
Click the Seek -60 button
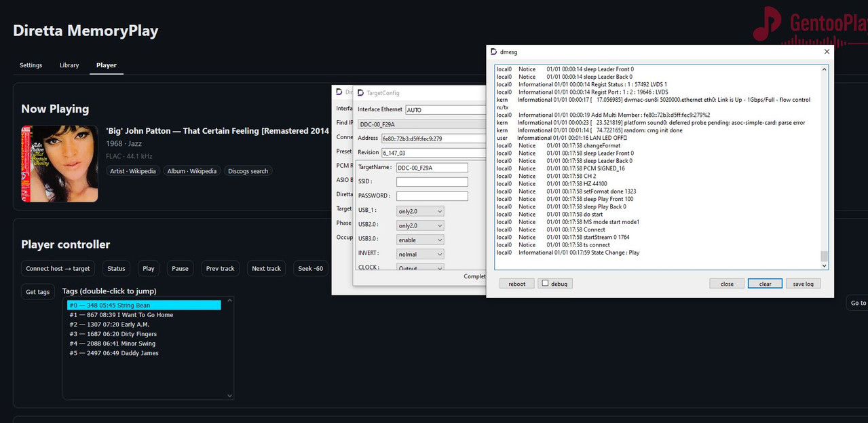click(x=310, y=268)
